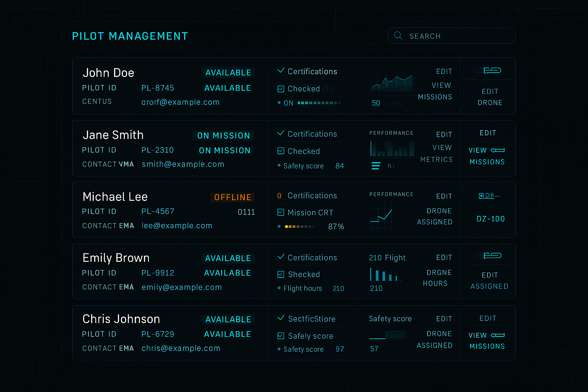
Task: Toggle Michael Lee's Mission CRT checkbox
Action: 281,212
